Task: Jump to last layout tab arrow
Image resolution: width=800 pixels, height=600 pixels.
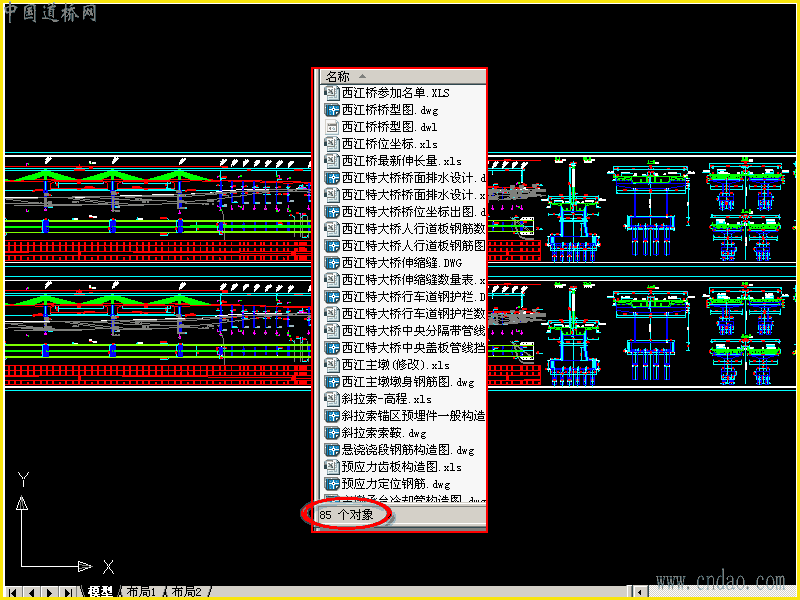Action: 68,592
